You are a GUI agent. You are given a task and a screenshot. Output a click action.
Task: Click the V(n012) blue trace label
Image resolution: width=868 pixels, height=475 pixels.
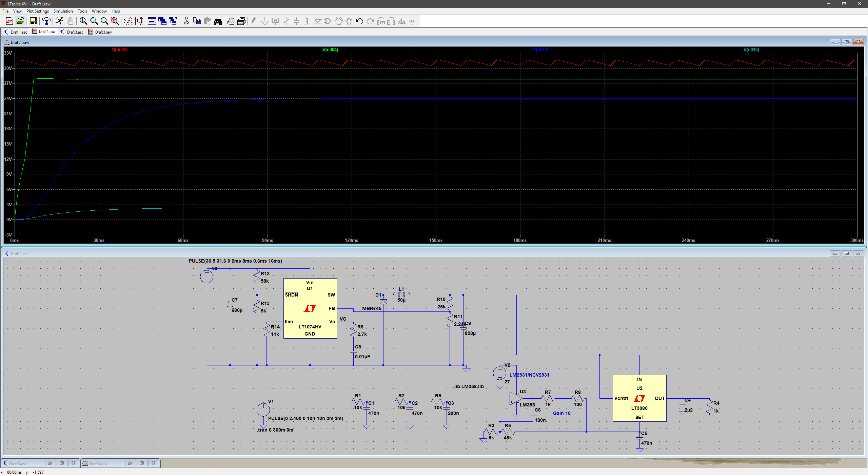[541, 50]
